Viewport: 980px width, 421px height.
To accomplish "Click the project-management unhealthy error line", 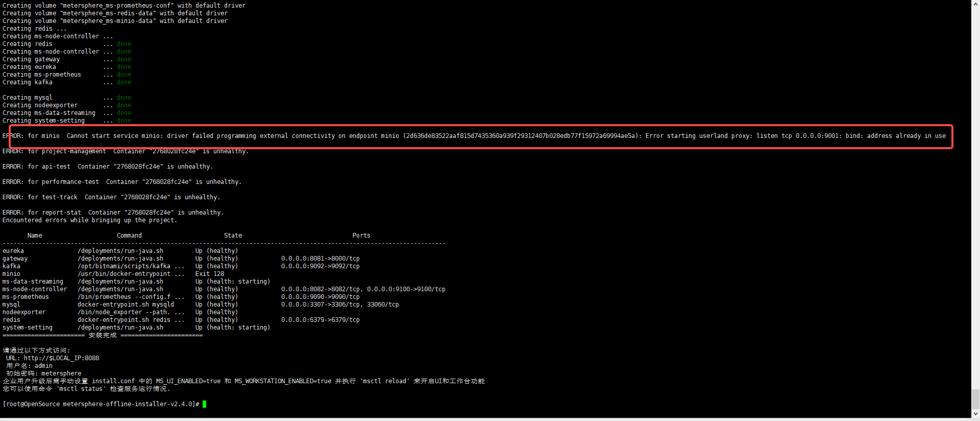I will [126, 151].
